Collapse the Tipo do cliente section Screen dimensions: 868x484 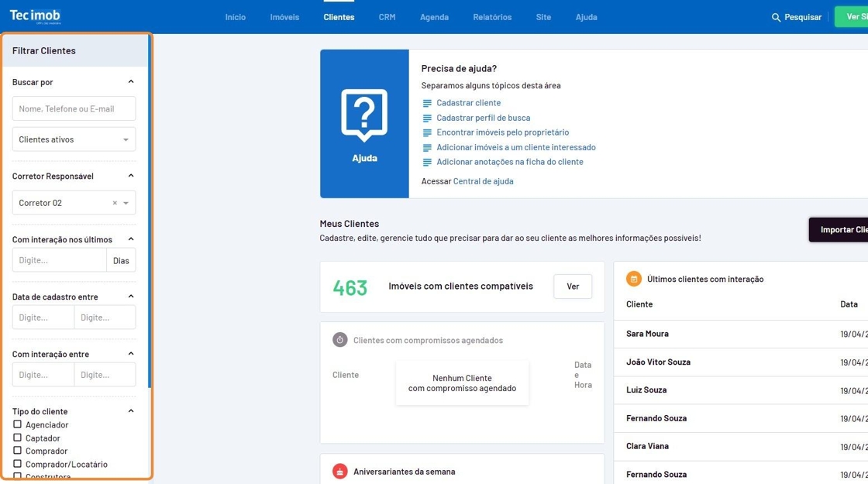(x=131, y=411)
